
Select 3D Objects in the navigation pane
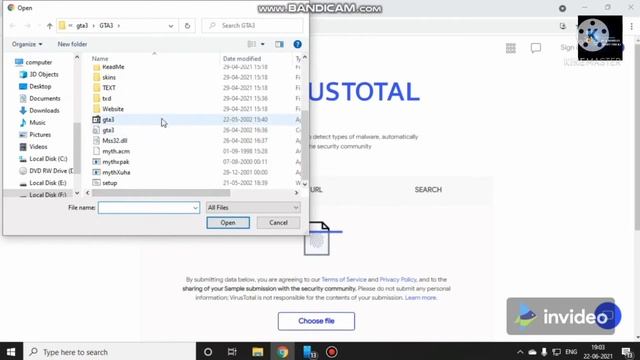tap(39, 74)
